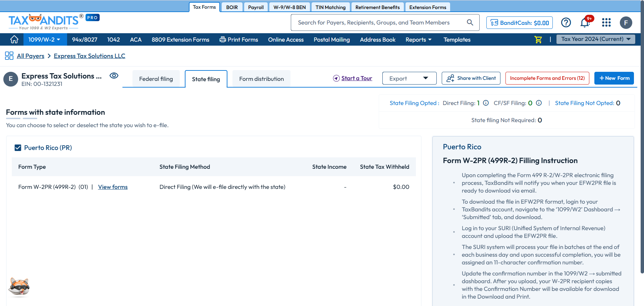Click the Share with Client button
Image resolution: width=644 pixels, height=306 pixels.
pyautogui.click(x=471, y=78)
